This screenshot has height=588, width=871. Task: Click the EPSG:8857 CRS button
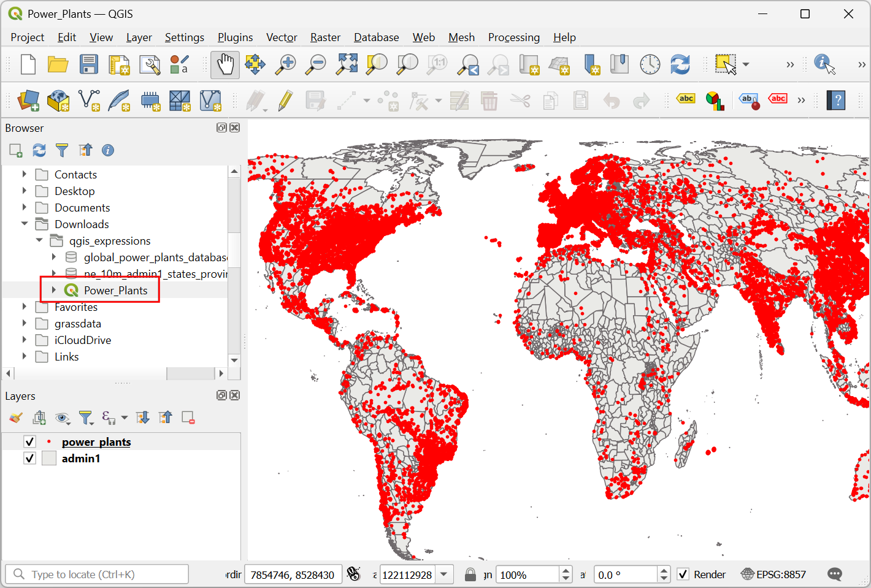coord(773,575)
